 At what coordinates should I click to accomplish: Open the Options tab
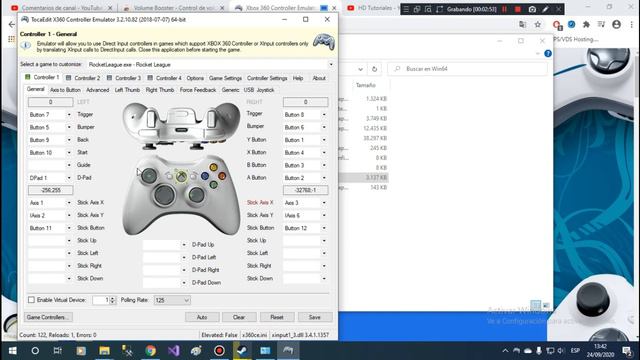point(195,78)
